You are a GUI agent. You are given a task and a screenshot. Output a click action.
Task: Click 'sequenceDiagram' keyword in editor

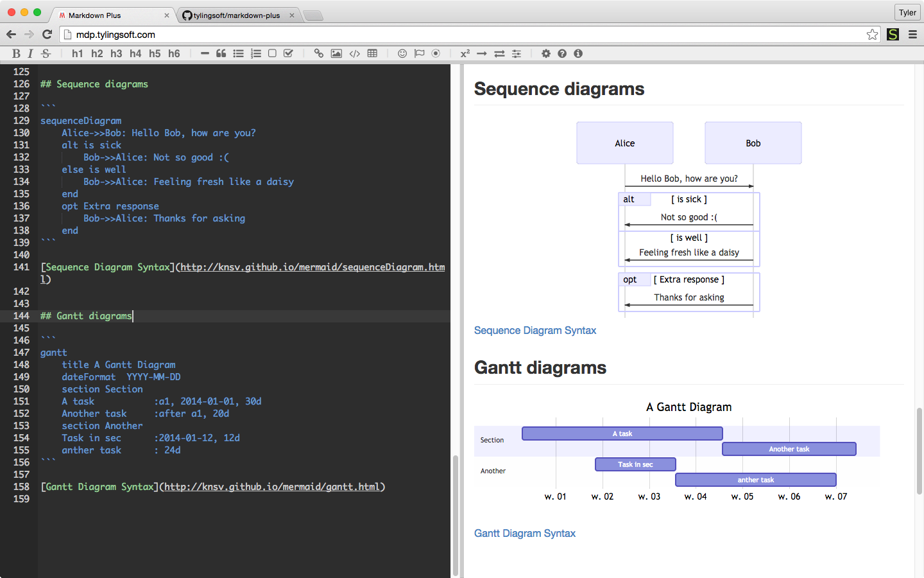point(81,121)
